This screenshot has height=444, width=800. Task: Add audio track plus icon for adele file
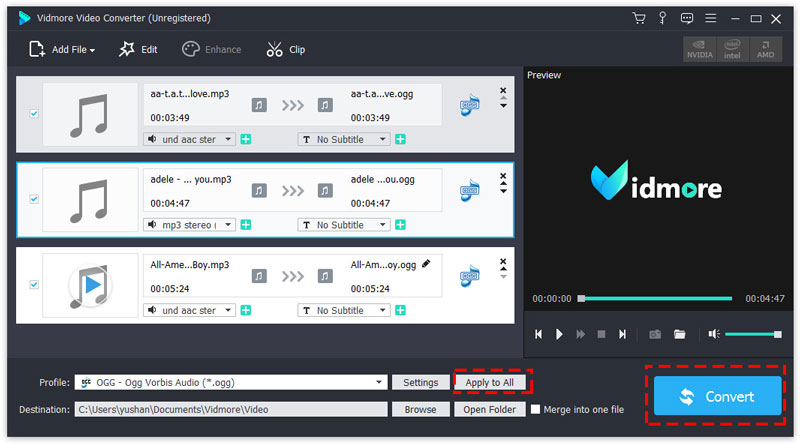[x=246, y=225]
